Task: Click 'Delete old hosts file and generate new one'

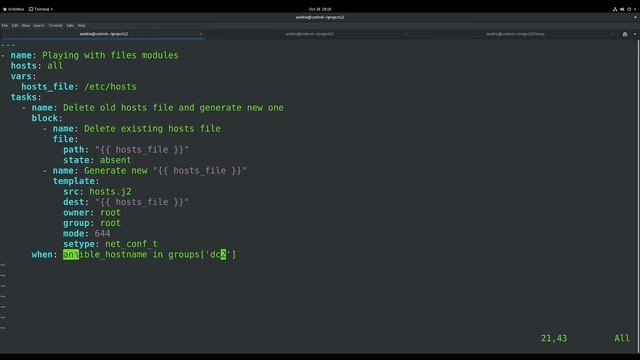Action: pyautogui.click(x=173, y=108)
